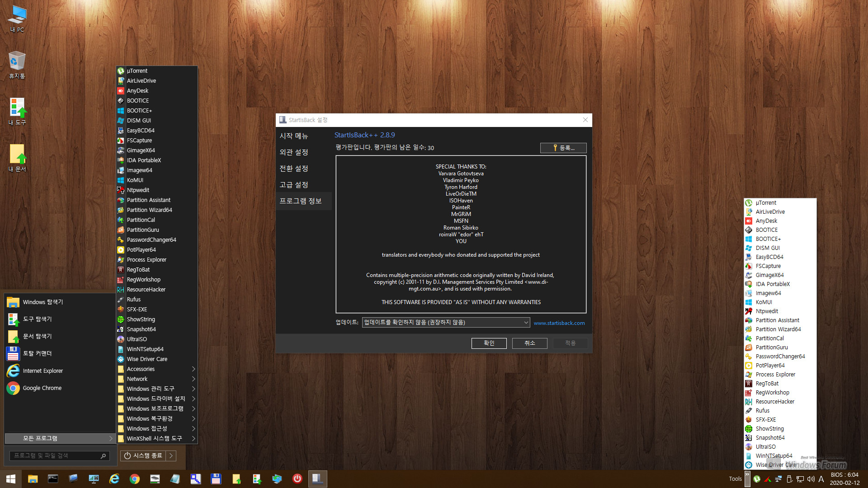Launch PartitionGuru in the light toolbar list
Screen dimensions: 868x488
tap(780, 347)
